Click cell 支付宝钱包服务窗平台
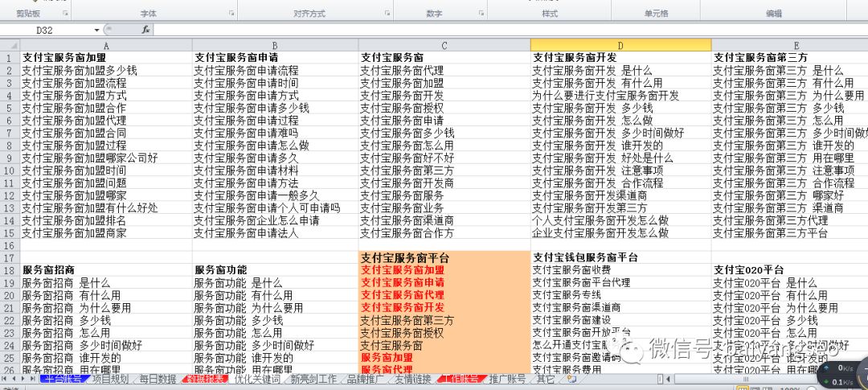Screen dimensions: 868x390 (620, 257)
